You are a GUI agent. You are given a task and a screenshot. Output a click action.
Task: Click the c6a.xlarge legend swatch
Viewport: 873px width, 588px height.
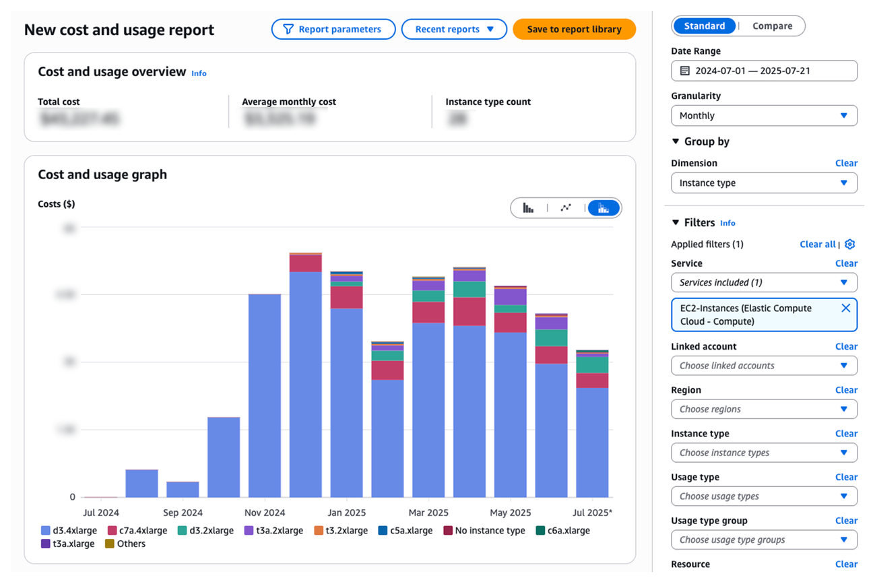tap(540, 531)
